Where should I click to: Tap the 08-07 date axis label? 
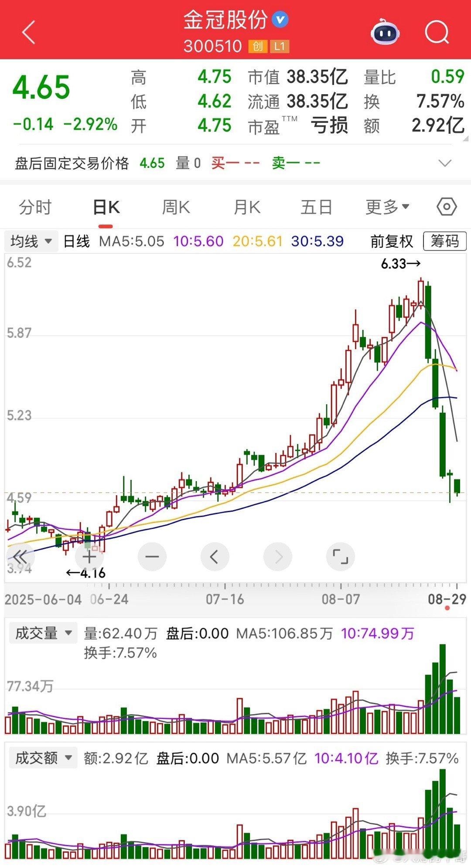[x=341, y=599]
